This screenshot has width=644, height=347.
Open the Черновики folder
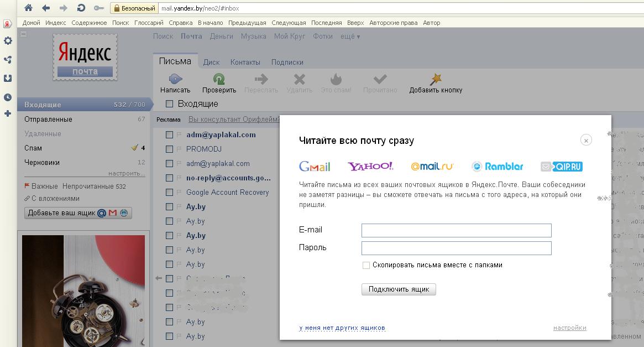click(x=42, y=162)
